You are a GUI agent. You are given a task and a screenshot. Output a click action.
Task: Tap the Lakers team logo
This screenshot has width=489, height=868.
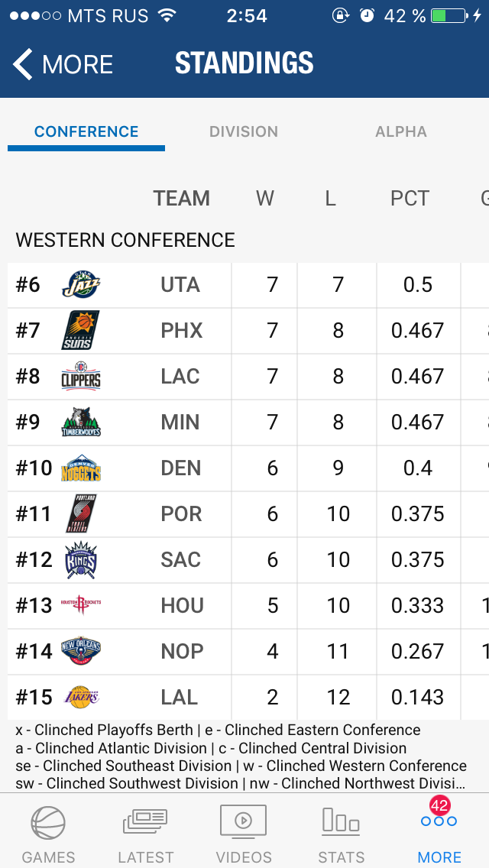(x=81, y=697)
